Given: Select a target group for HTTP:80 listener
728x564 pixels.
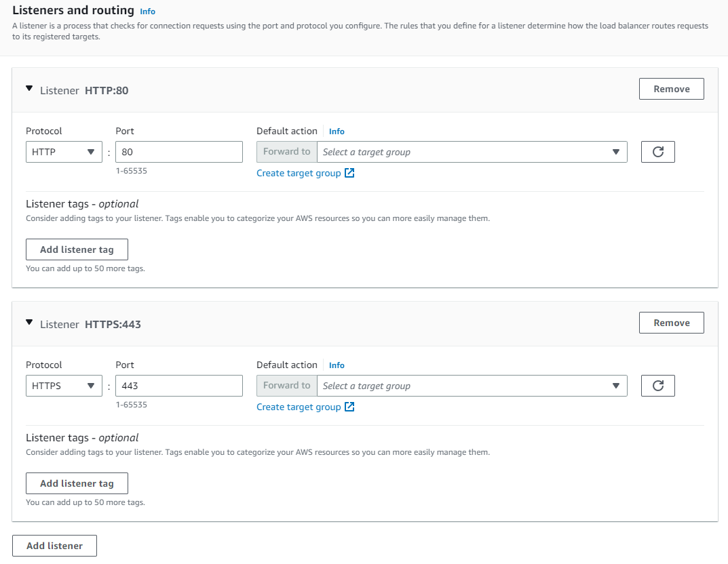Looking at the screenshot, I should click(472, 152).
